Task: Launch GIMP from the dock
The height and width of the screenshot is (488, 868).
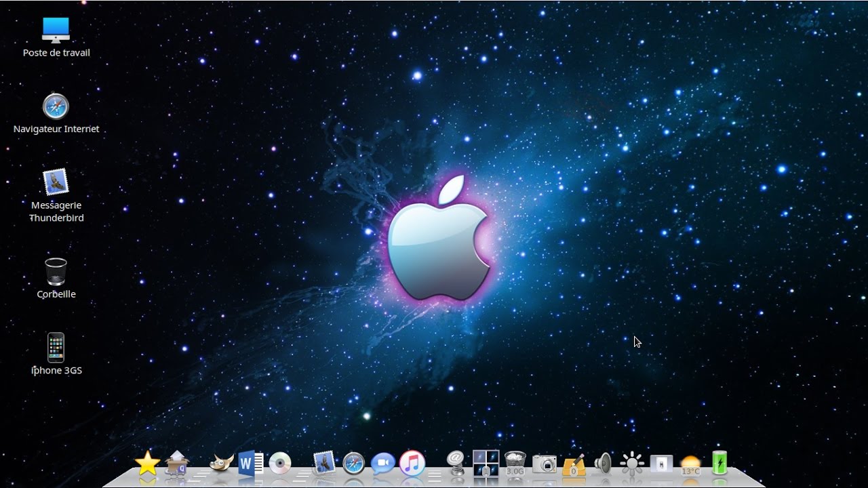Action: click(x=222, y=464)
